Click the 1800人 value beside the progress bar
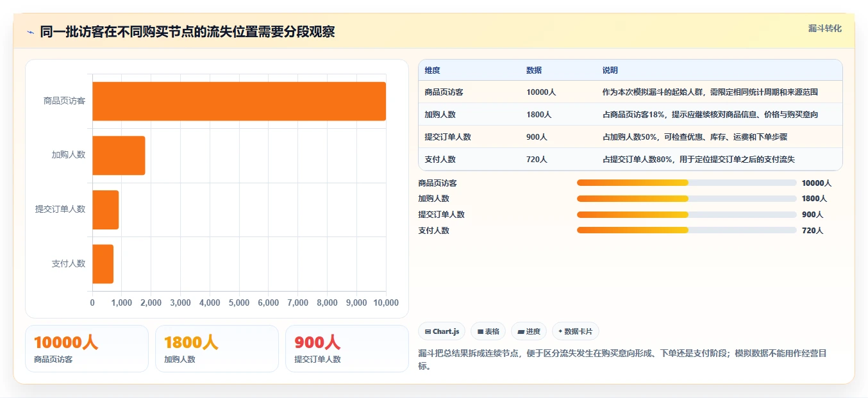Viewport: 868px width, 398px height. (815, 199)
